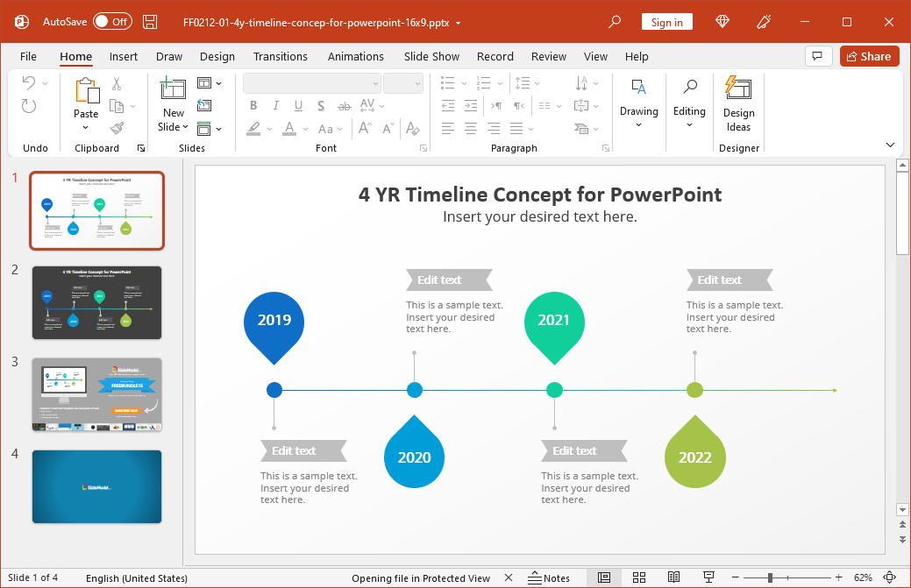Click the Sign in button

(666, 22)
